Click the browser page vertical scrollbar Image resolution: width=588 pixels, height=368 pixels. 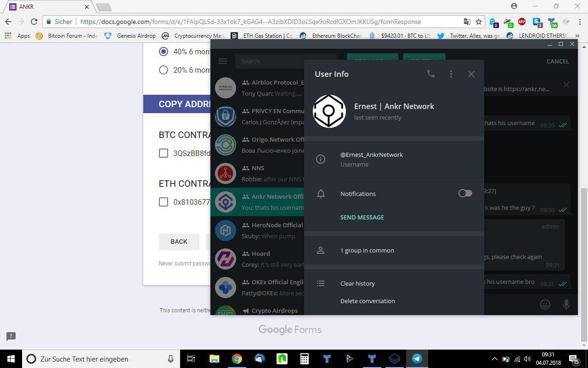click(584, 265)
